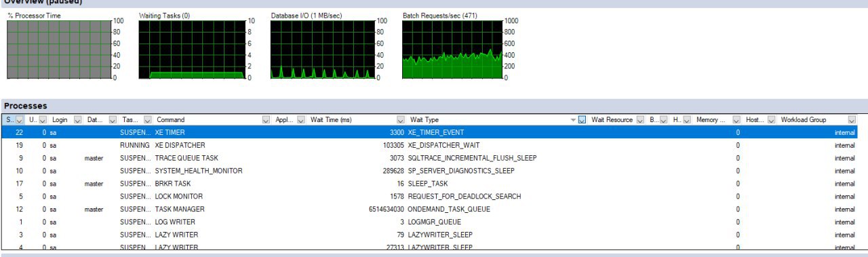Select the LOCK MONITOR process row
Screen dimensions: 868x257
point(434,196)
